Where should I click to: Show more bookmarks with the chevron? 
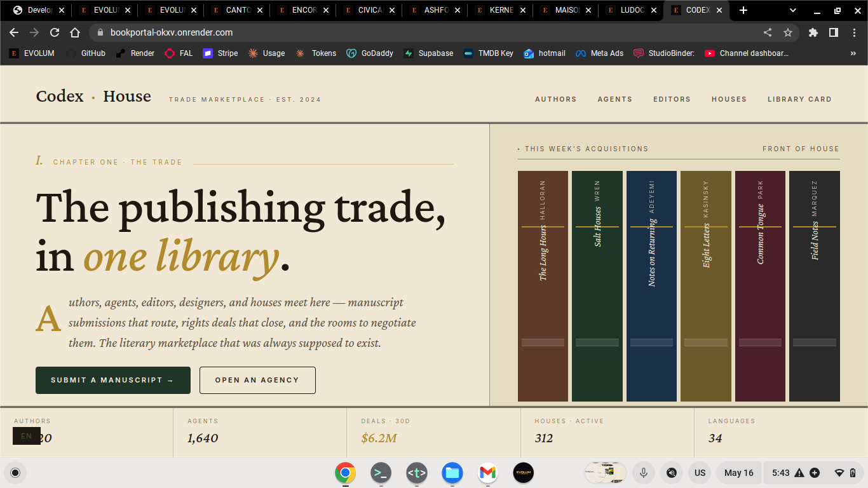853,53
